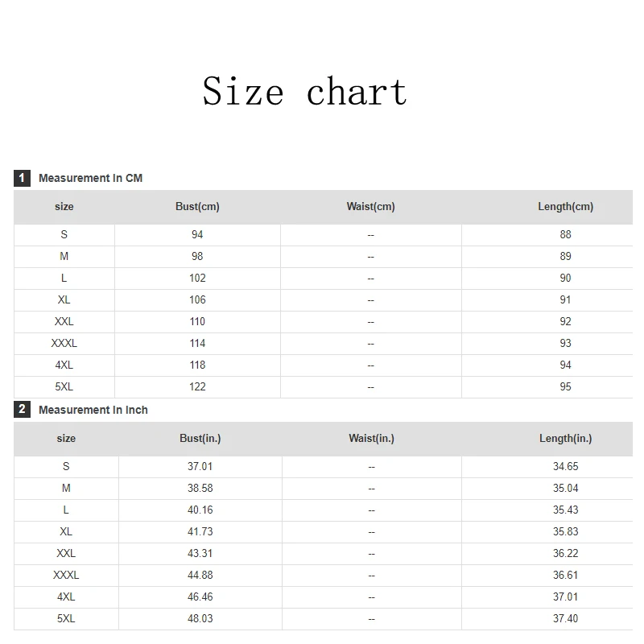The image size is (644, 644).
Task: Click the "Size chart" title
Action: [x=304, y=91]
